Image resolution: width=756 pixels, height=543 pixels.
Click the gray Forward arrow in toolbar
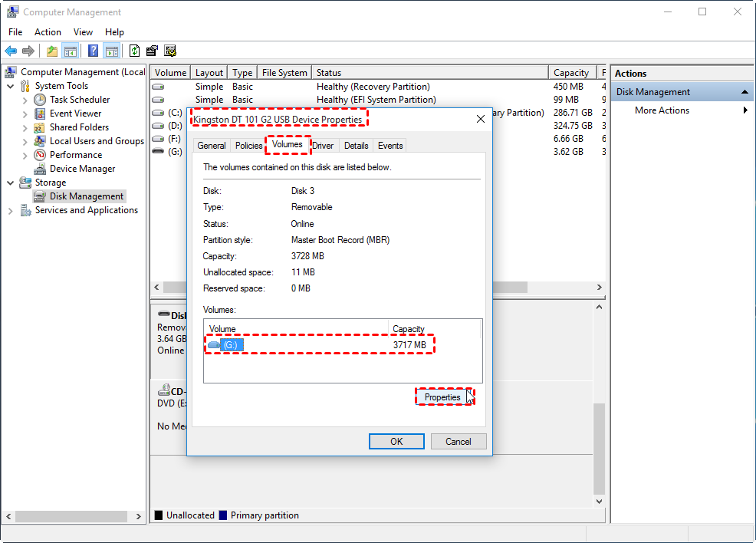point(28,51)
